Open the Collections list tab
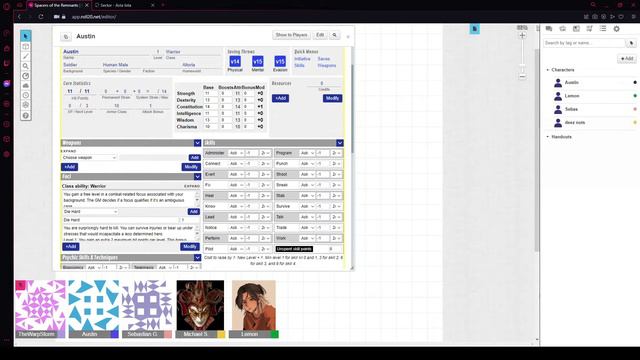Image resolution: width=640 pixels, height=360 pixels. tap(603, 29)
